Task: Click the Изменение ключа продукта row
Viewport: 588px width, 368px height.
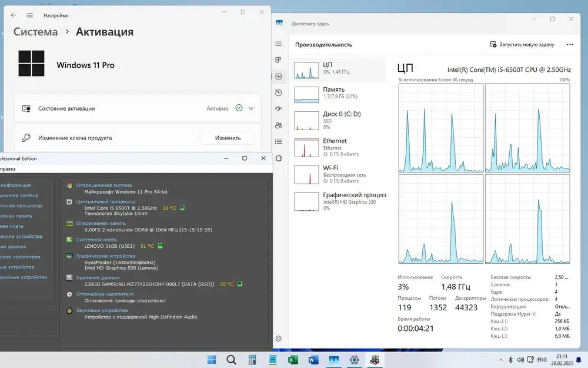Action: (138, 138)
